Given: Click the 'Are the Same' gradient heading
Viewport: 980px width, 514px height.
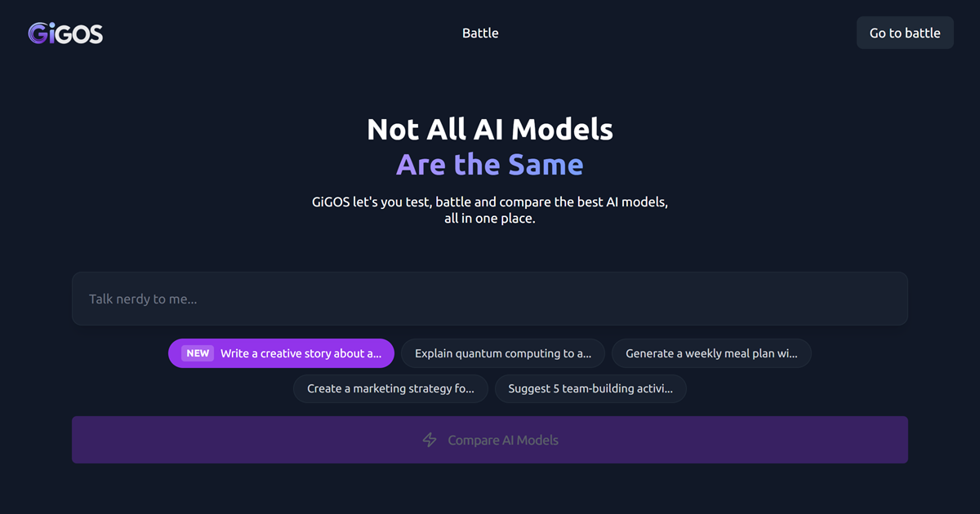Looking at the screenshot, I should (x=490, y=165).
